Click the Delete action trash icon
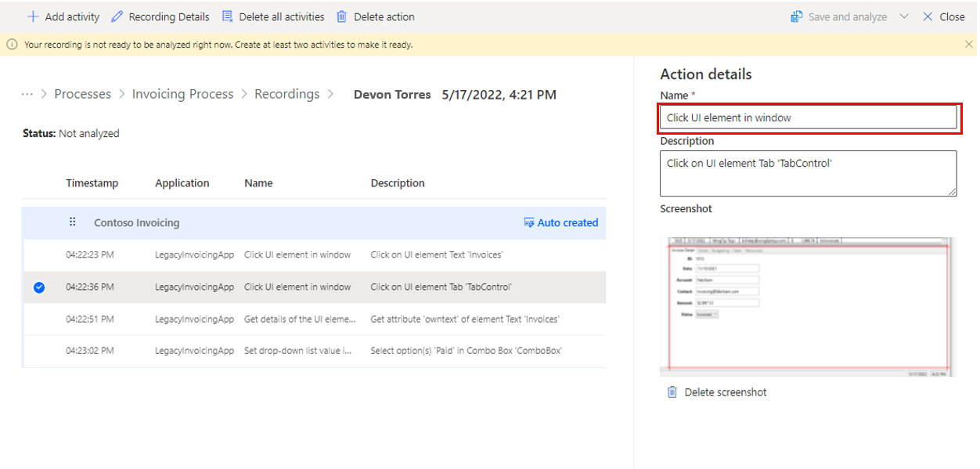This screenshot has width=980, height=469. 342,16
